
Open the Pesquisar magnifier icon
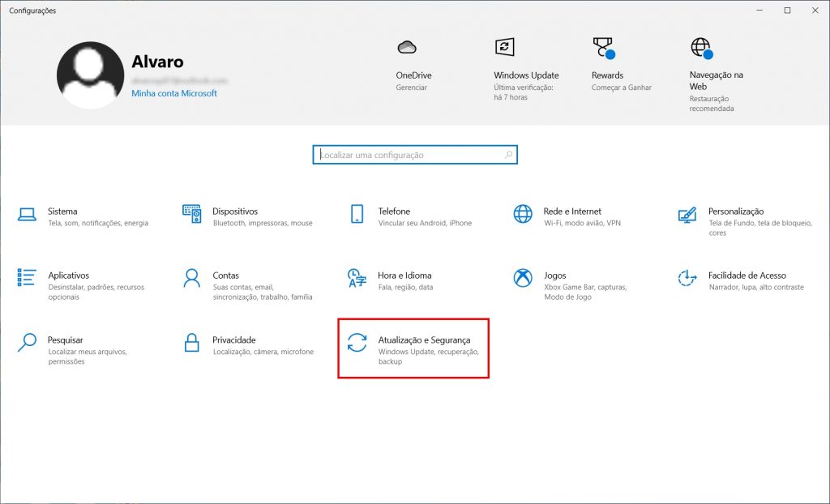point(28,343)
